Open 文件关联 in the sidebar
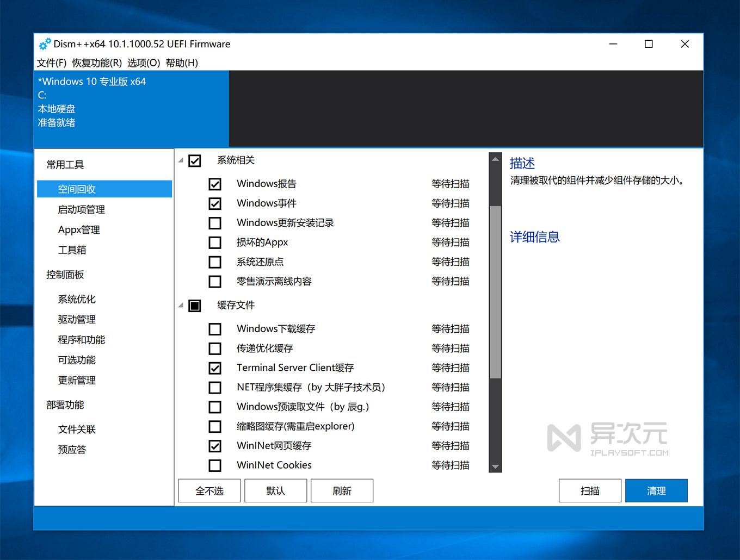740x560 pixels. point(77,430)
